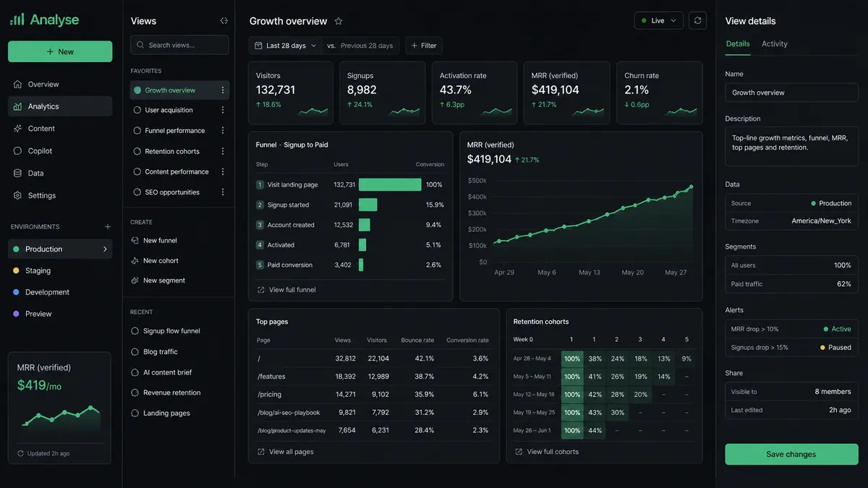Open the Retention cohorts three-dot menu
The width and height of the screenshot is (868, 488).
coord(223,151)
